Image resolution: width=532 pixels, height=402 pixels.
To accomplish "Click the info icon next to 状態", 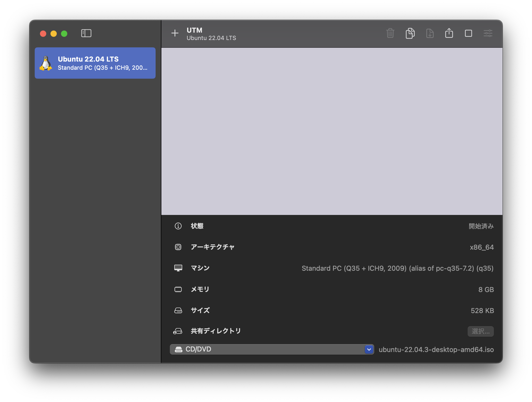I will click(x=178, y=226).
